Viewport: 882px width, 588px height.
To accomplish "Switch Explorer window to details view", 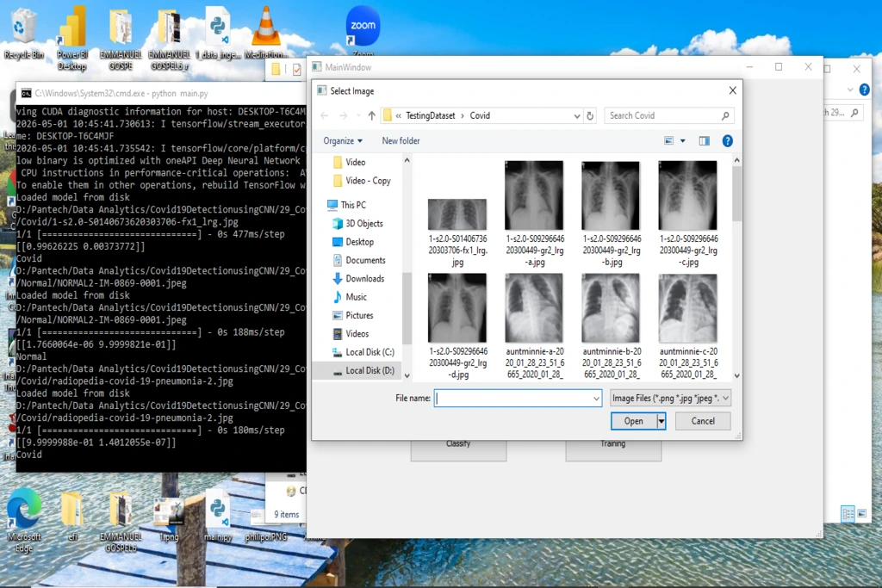I will click(x=848, y=514).
